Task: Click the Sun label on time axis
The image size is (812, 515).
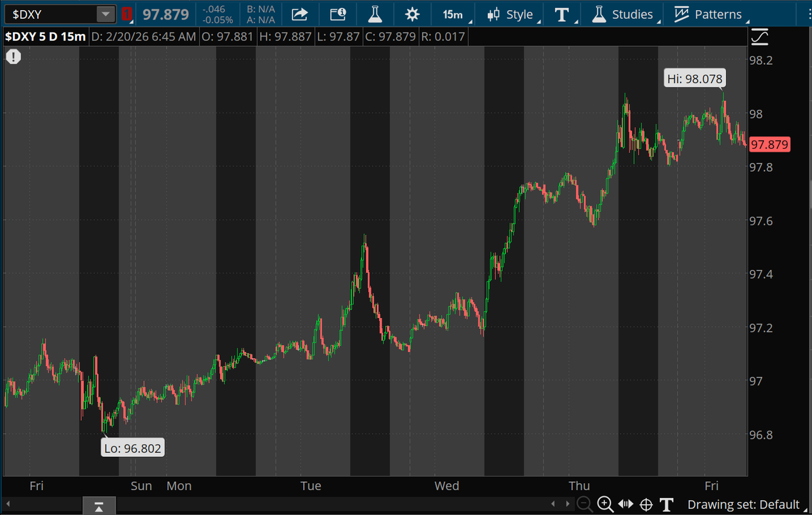Action: 141,486
